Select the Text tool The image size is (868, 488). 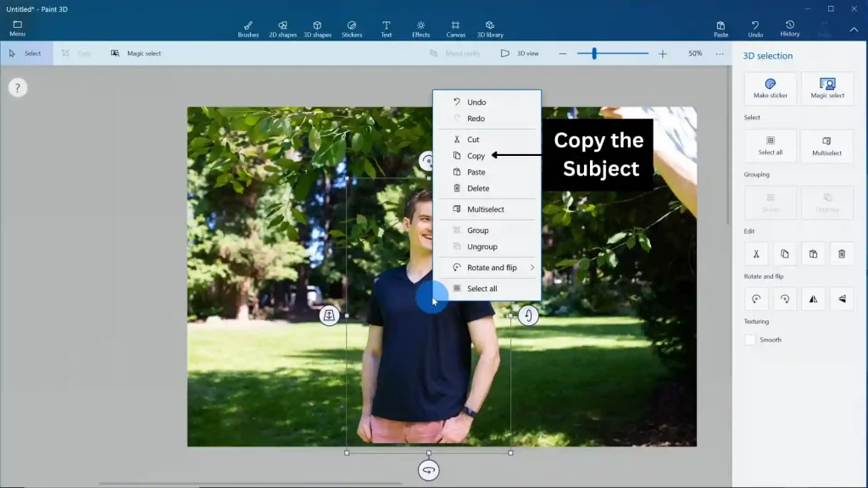(x=386, y=26)
